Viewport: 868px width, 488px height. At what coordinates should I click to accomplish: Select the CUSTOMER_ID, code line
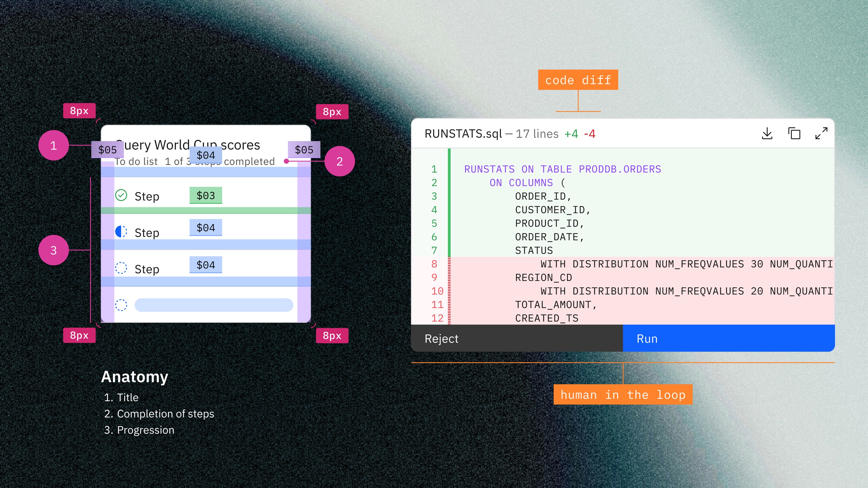[x=553, y=209]
